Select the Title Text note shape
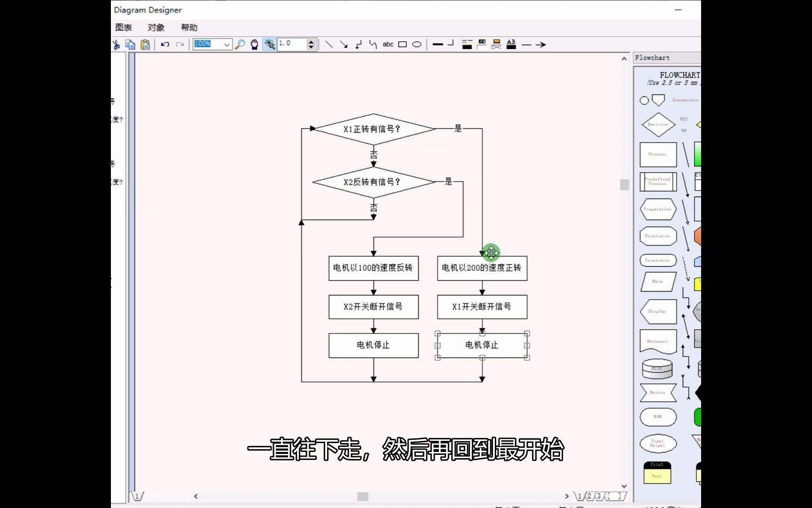This screenshot has width=812, height=508. (657, 473)
